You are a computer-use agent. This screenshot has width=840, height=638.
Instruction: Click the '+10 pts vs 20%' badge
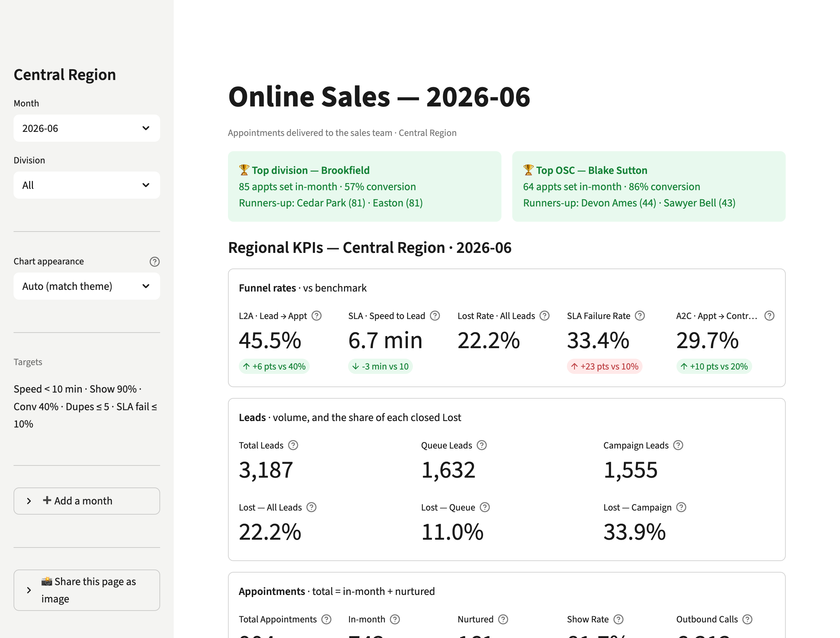tap(714, 366)
